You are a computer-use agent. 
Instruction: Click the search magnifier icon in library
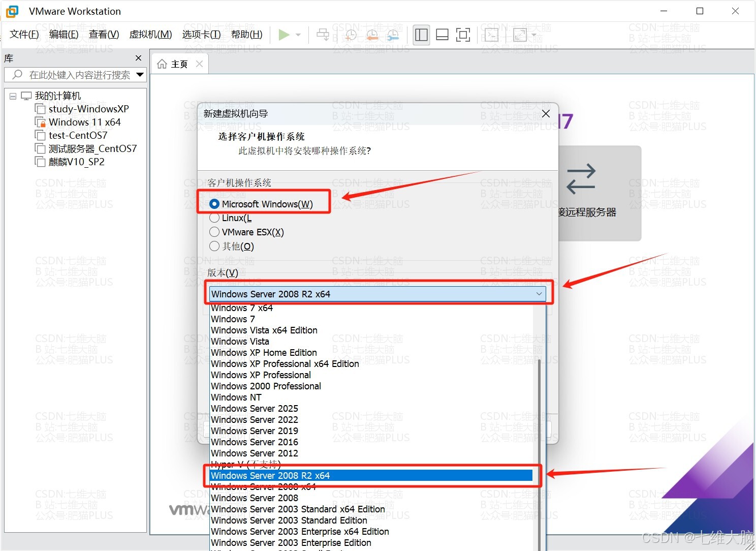point(17,75)
